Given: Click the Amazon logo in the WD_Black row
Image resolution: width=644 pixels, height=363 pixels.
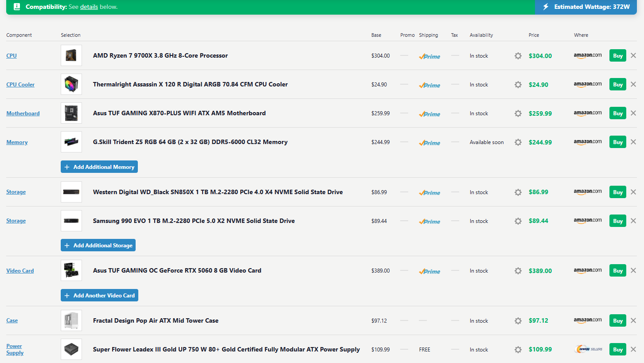Looking at the screenshot, I should (587, 192).
